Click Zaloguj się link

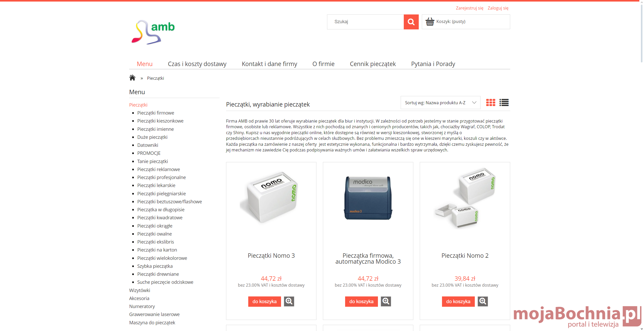tap(498, 8)
